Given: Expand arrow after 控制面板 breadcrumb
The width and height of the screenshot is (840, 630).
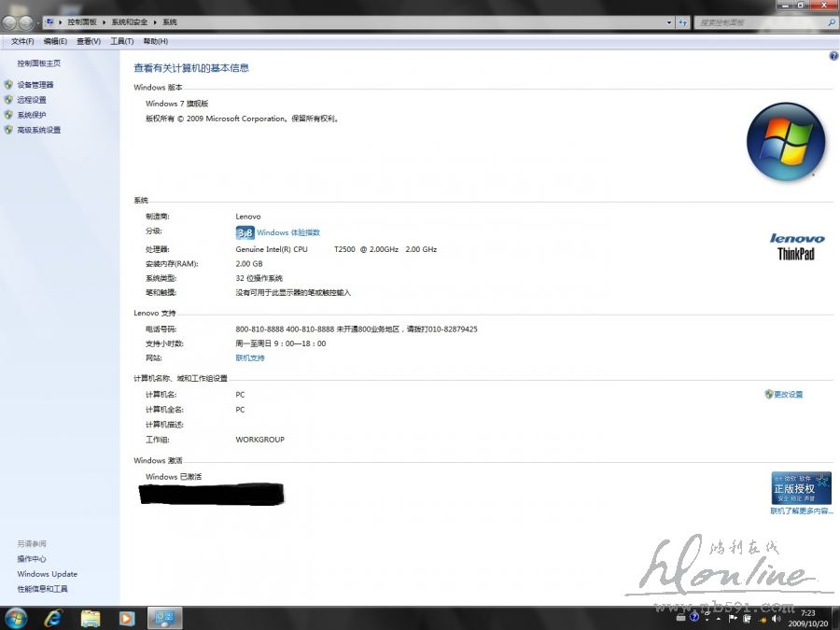Looking at the screenshot, I should click(104, 22).
